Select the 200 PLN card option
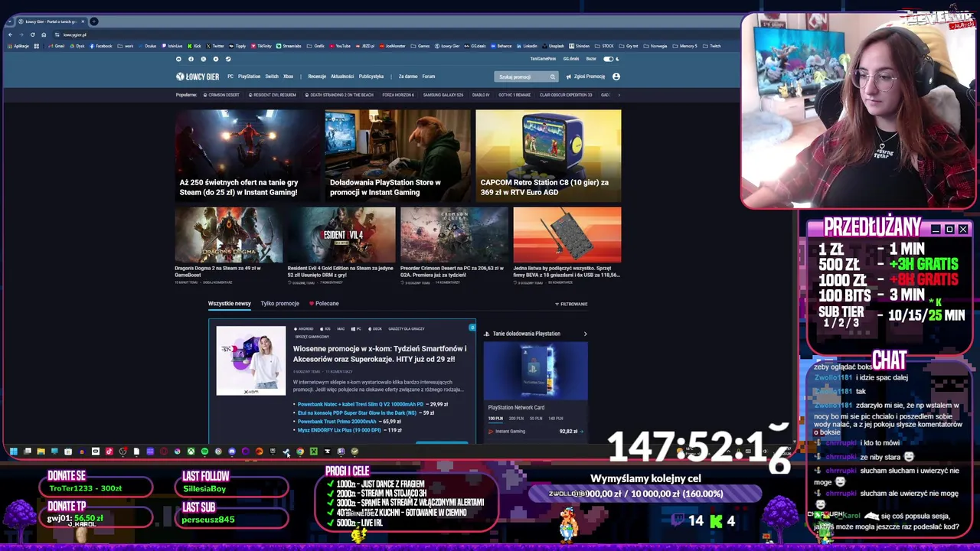Image resolution: width=980 pixels, height=551 pixels. coord(518,419)
